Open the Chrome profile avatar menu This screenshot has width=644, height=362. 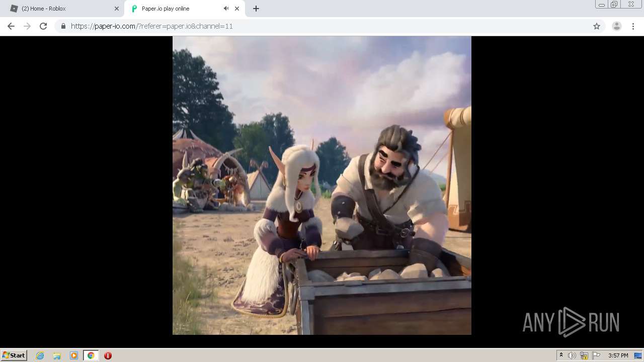(x=617, y=26)
